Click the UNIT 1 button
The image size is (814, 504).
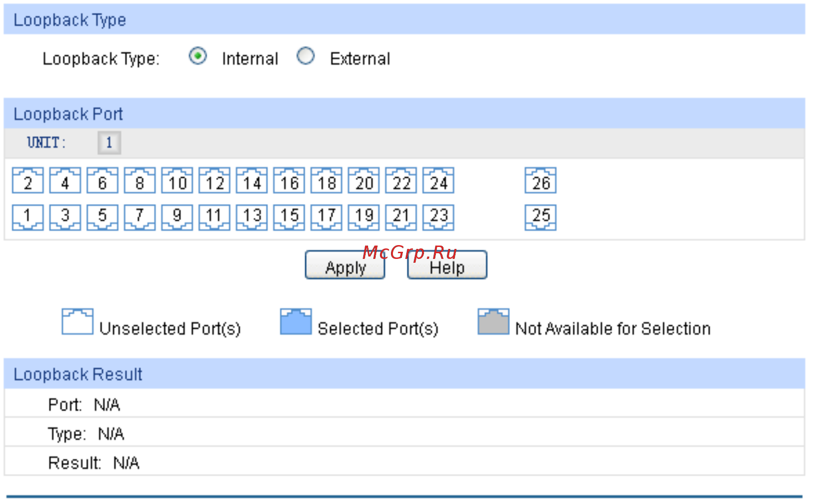pos(109,142)
